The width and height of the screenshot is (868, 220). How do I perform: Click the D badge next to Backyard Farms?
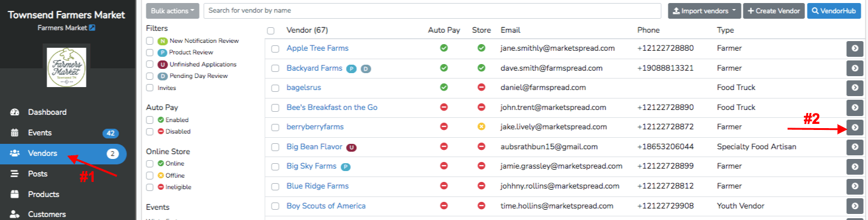click(x=365, y=68)
